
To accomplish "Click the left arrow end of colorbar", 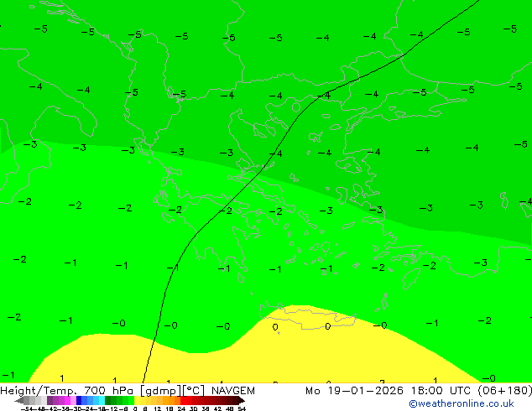I will [x=18, y=400].
